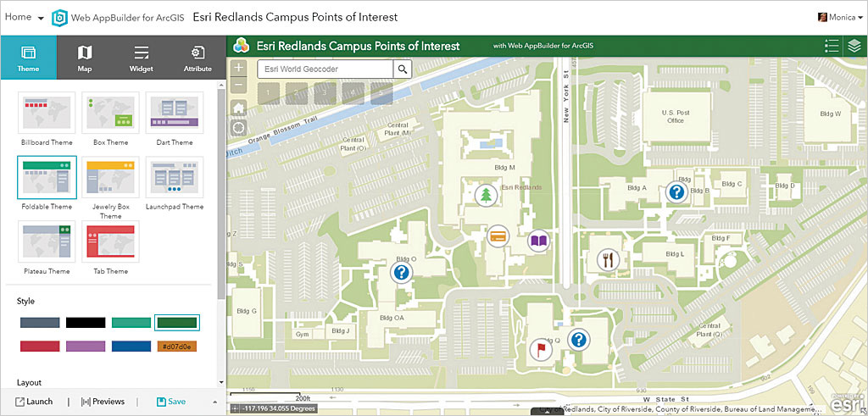Zoom in on the map

pos(238,68)
